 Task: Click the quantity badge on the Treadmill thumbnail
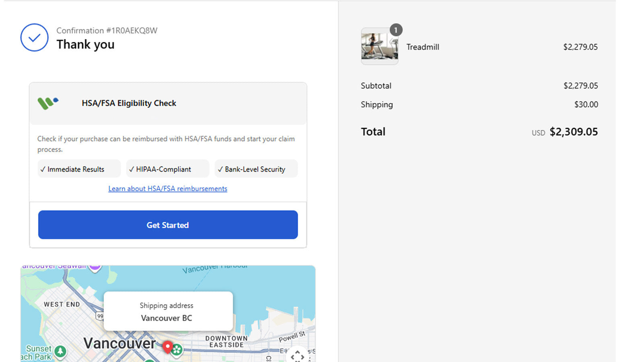click(x=396, y=30)
